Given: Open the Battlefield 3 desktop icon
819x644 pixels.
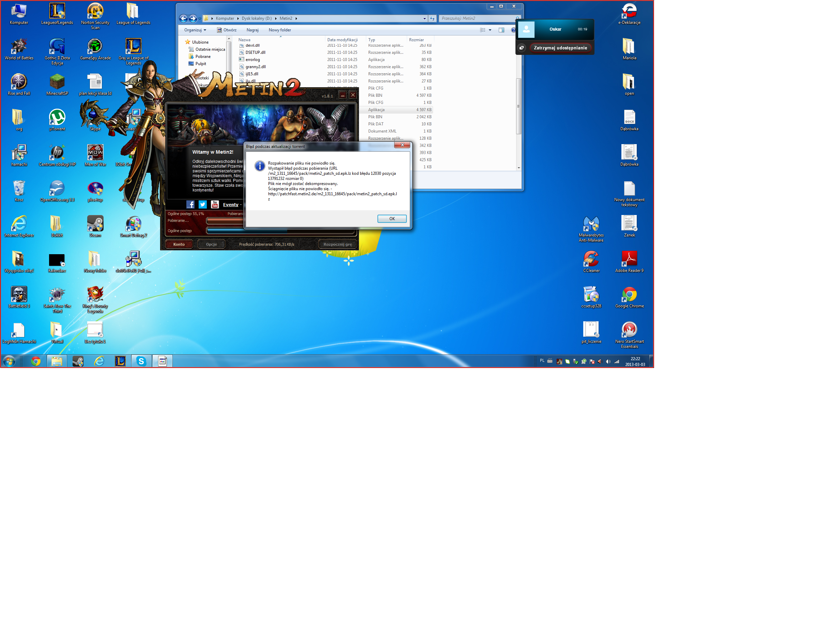Looking at the screenshot, I should click(x=19, y=298).
